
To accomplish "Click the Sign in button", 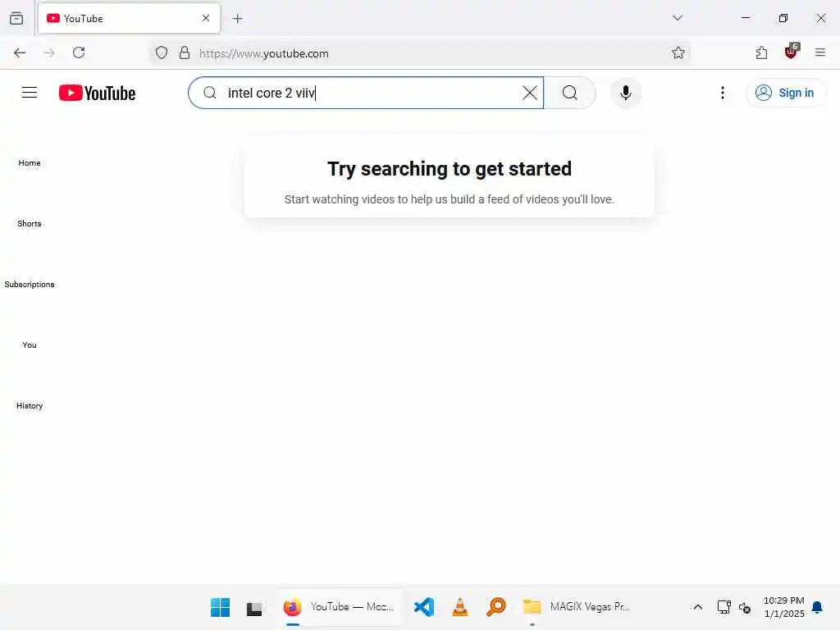I will tap(785, 93).
